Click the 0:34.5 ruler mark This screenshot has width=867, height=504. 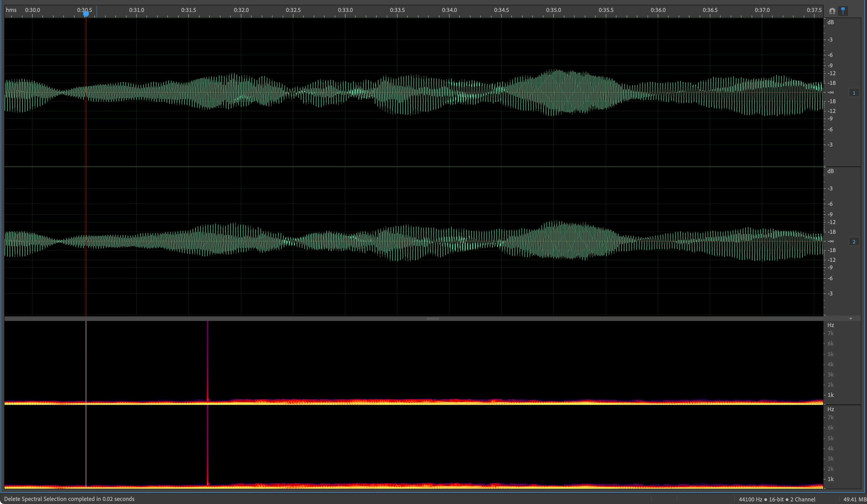(x=501, y=10)
